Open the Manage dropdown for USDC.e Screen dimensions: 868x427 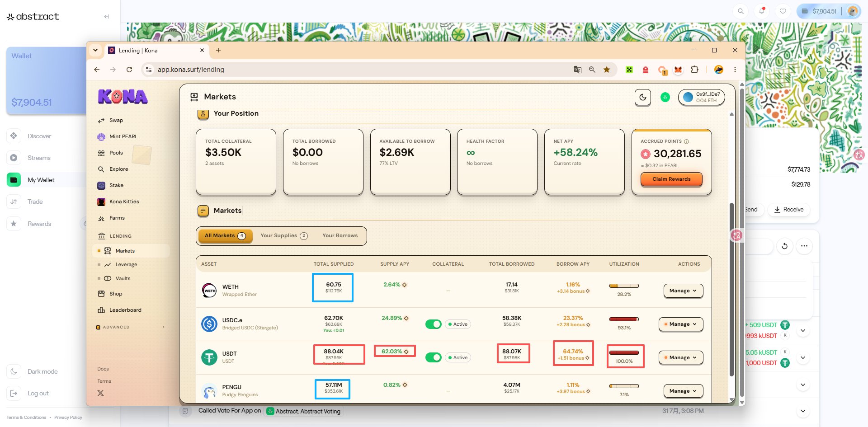(681, 324)
